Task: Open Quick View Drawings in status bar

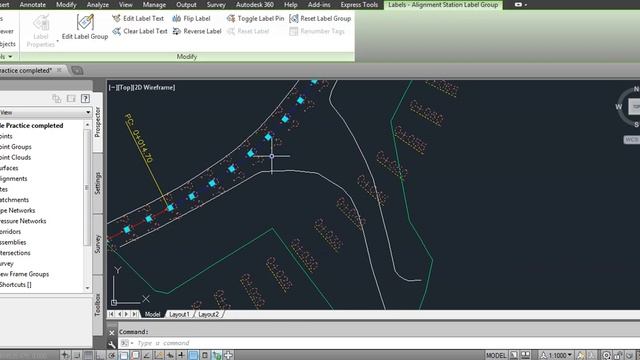Action: point(525,355)
